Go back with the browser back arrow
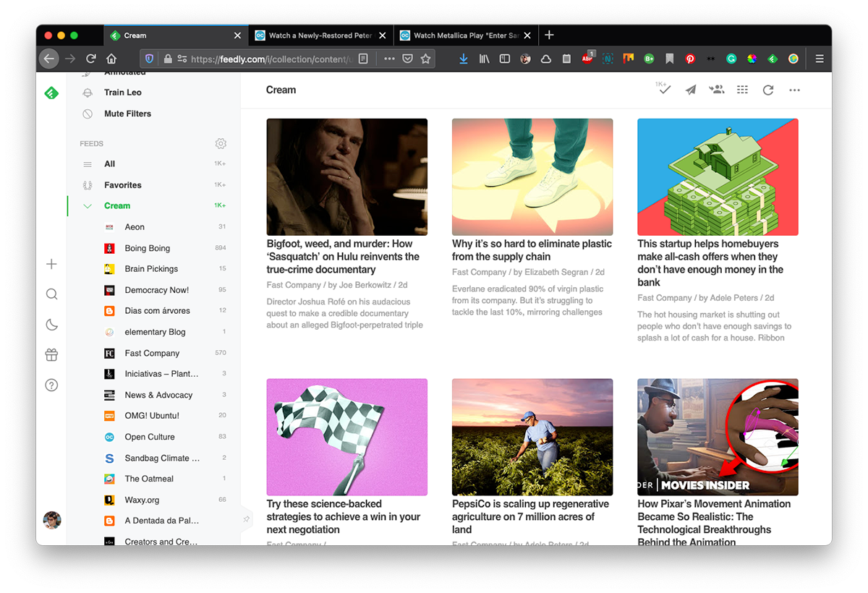Viewport: 868px width, 593px height. click(x=48, y=59)
